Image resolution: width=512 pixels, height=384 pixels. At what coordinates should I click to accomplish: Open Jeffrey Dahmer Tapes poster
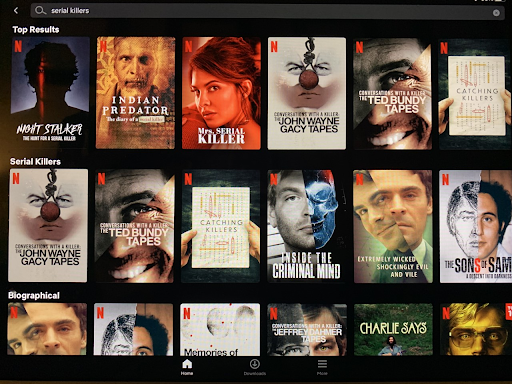[307, 330]
